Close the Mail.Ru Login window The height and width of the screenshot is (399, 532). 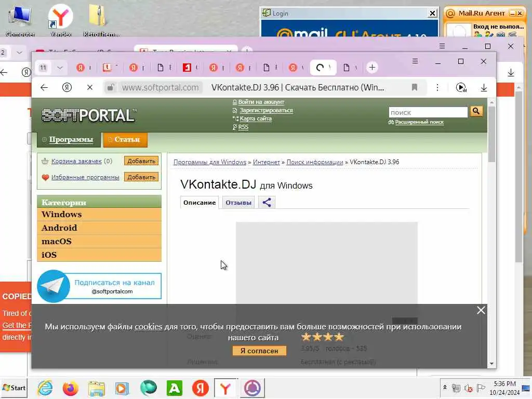pos(432,13)
